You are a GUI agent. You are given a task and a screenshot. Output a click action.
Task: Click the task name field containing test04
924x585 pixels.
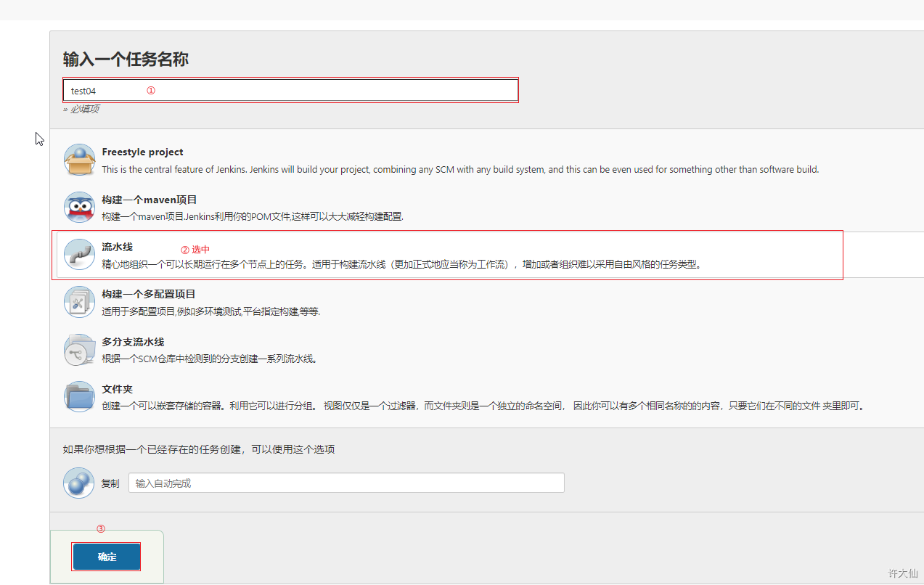pos(290,91)
